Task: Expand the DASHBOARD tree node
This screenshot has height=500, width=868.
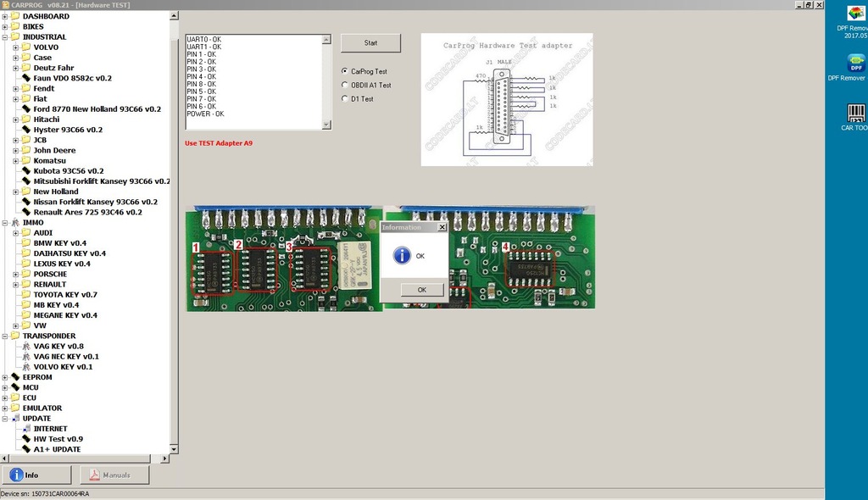Action: tap(5, 16)
